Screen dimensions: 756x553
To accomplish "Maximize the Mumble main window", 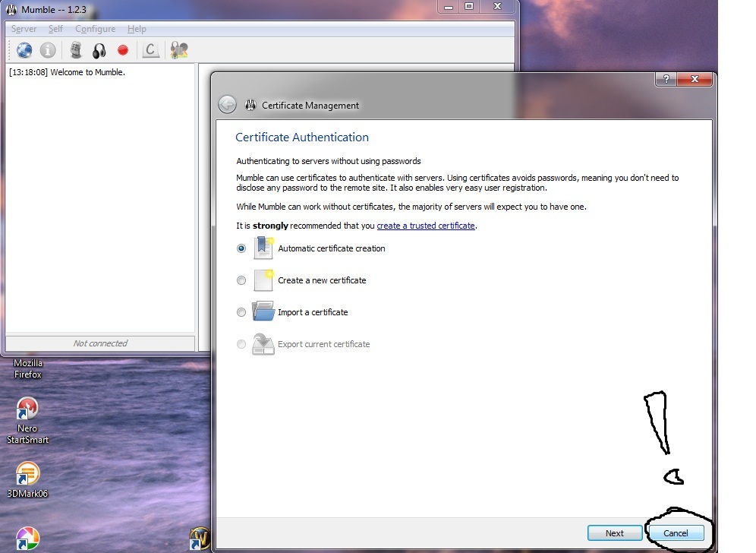I will coord(469,7).
